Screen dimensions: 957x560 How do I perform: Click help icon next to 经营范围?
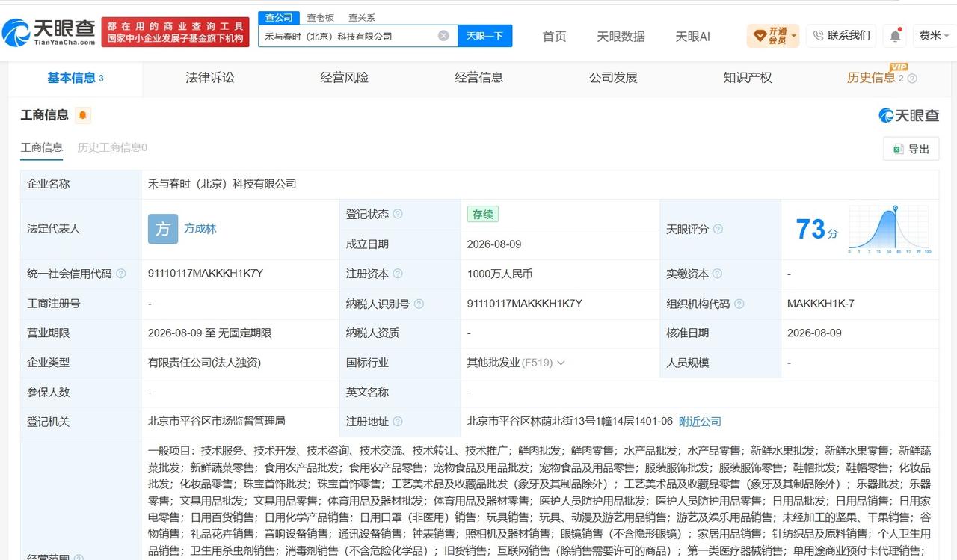point(79,557)
